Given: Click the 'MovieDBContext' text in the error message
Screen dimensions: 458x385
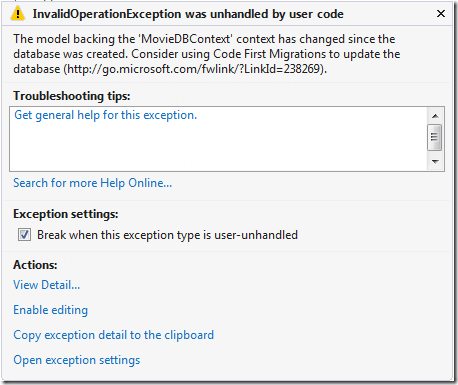Looking at the screenshot, I should [186, 39].
